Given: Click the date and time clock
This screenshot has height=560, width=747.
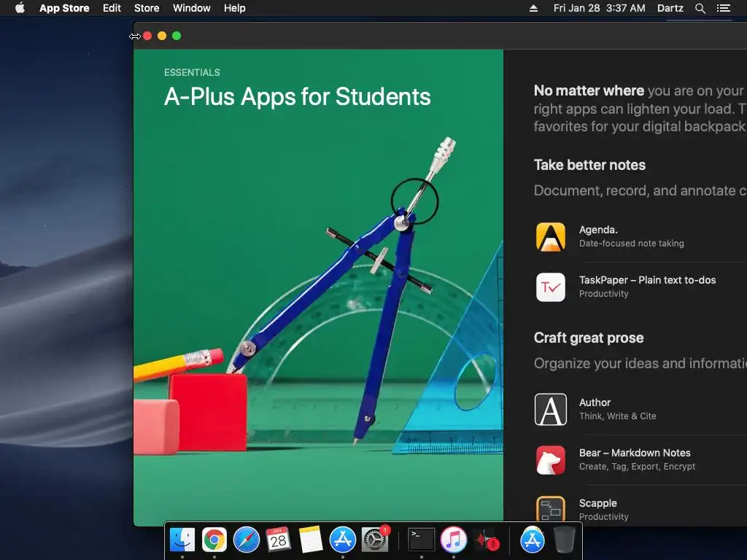Looking at the screenshot, I should [x=600, y=8].
